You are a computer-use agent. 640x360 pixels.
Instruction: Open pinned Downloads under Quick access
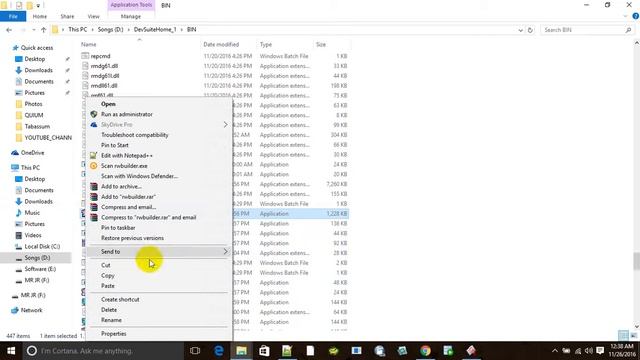pyautogui.click(x=38, y=70)
